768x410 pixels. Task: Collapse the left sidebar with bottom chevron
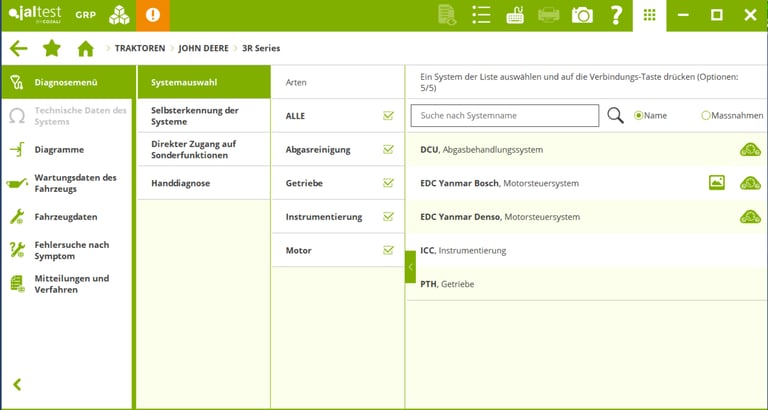[17, 385]
